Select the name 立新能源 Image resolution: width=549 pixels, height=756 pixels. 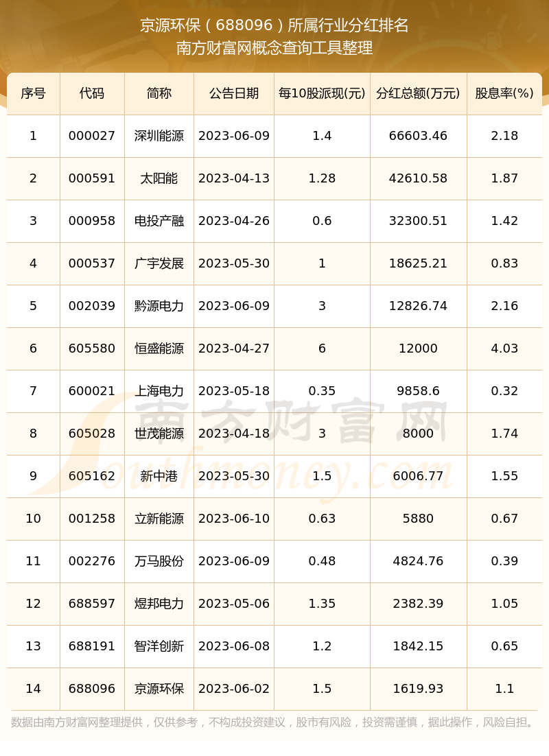[159, 519]
